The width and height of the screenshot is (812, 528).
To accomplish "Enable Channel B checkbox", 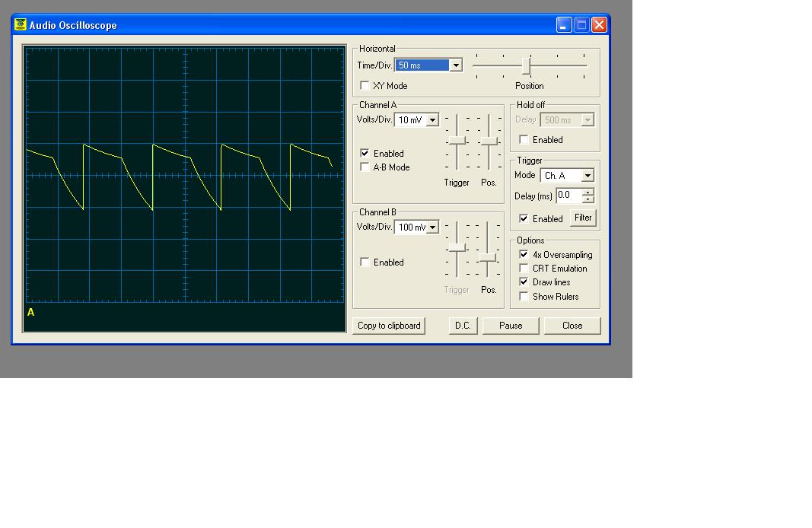I will pyautogui.click(x=365, y=262).
